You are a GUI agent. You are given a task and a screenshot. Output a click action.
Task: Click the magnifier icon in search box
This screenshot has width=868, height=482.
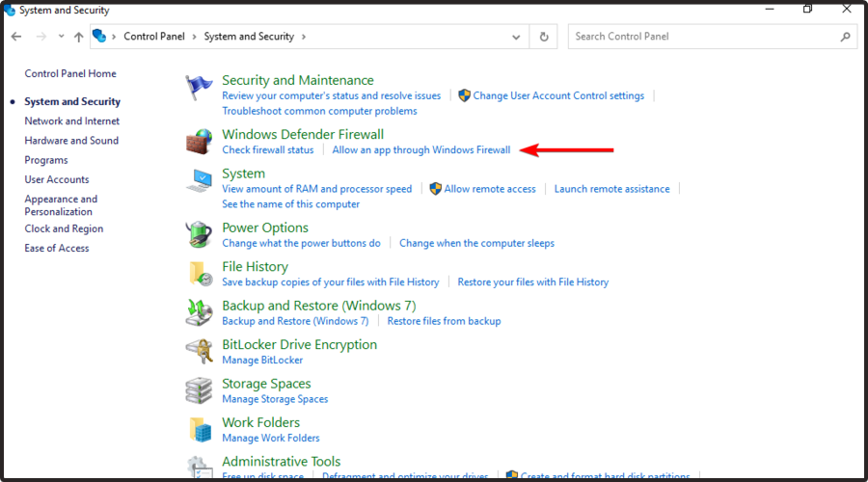point(845,37)
